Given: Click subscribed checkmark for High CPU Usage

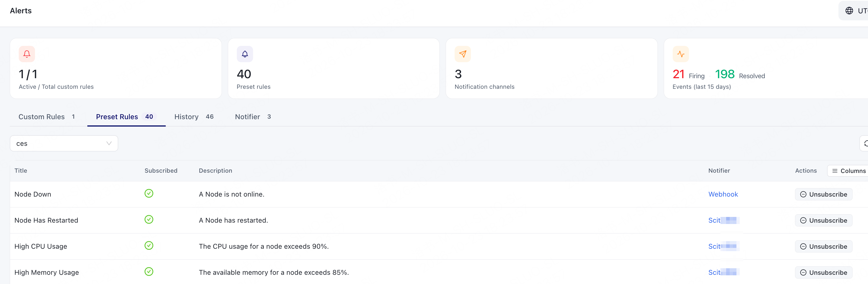Looking at the screenshot, I should [149, 245].
